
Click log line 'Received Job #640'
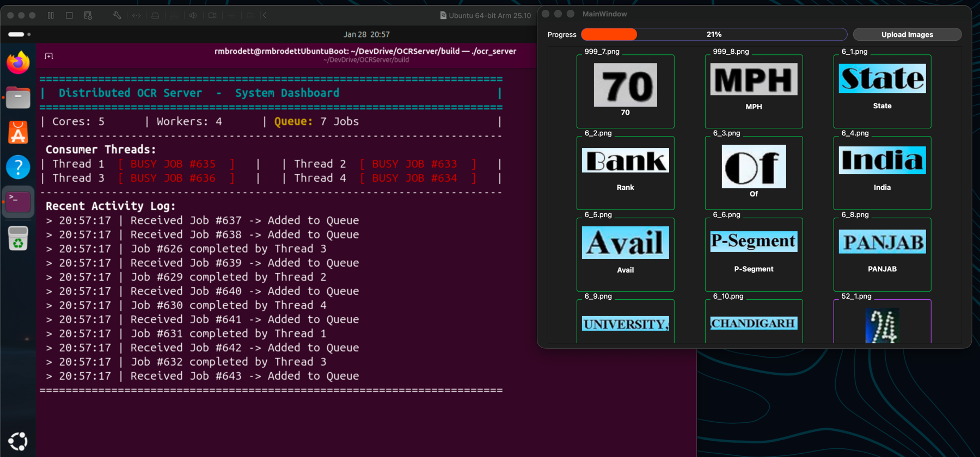tap(203, 291)
